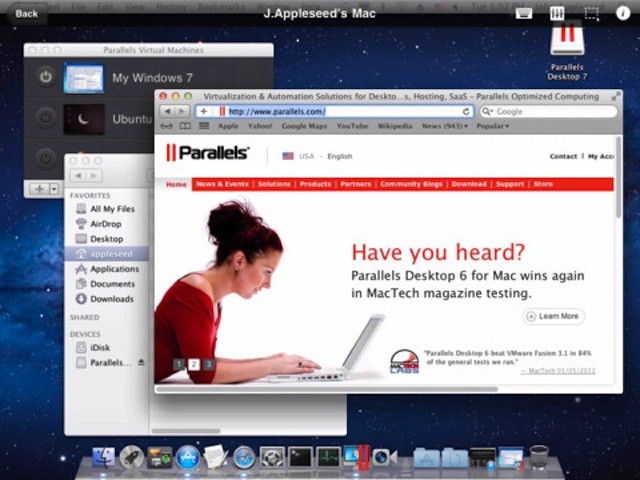Open the YouTube bookmark
Viewport: 640px width, 480px height.
pos(352,126)
